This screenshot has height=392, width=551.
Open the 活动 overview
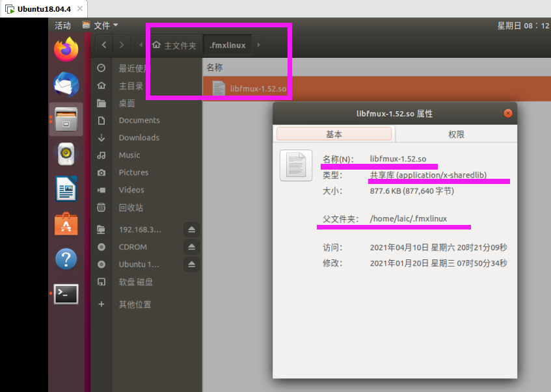61,25
